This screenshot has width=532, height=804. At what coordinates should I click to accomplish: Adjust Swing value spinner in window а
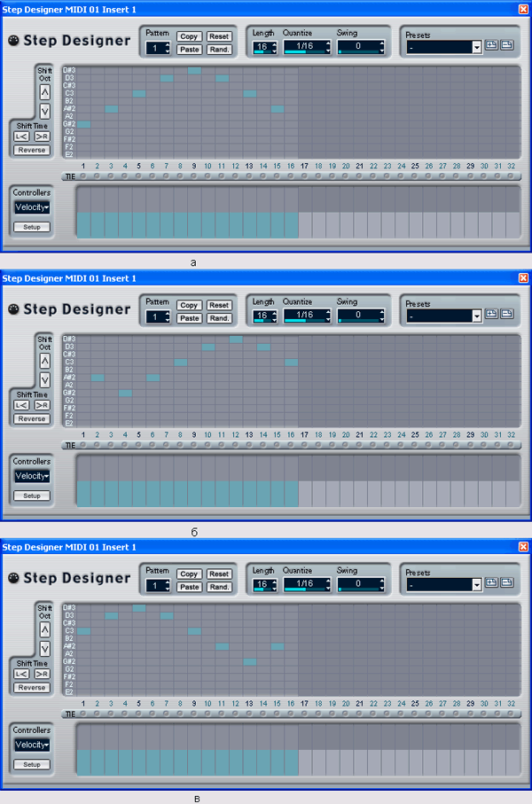[381, 47]
